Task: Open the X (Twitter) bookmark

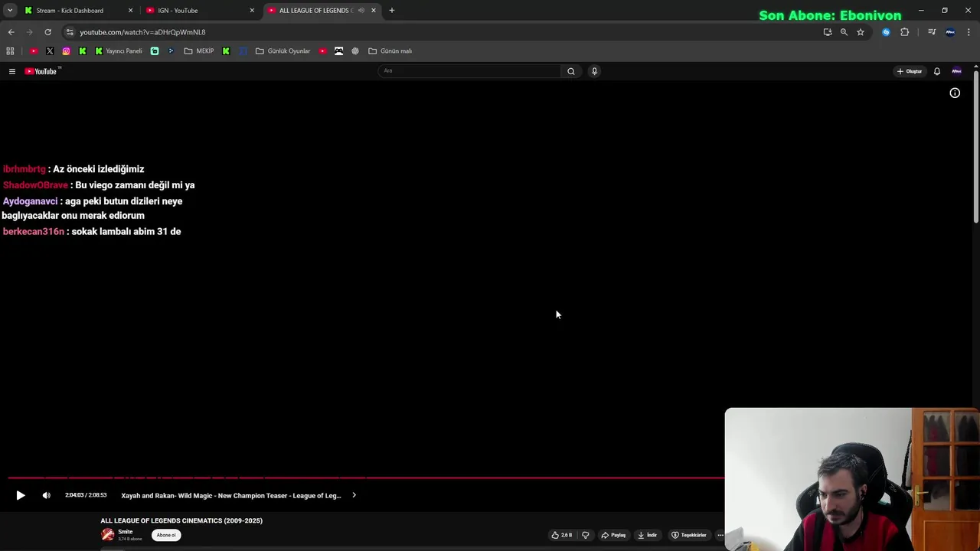Action: pos(50,51)
